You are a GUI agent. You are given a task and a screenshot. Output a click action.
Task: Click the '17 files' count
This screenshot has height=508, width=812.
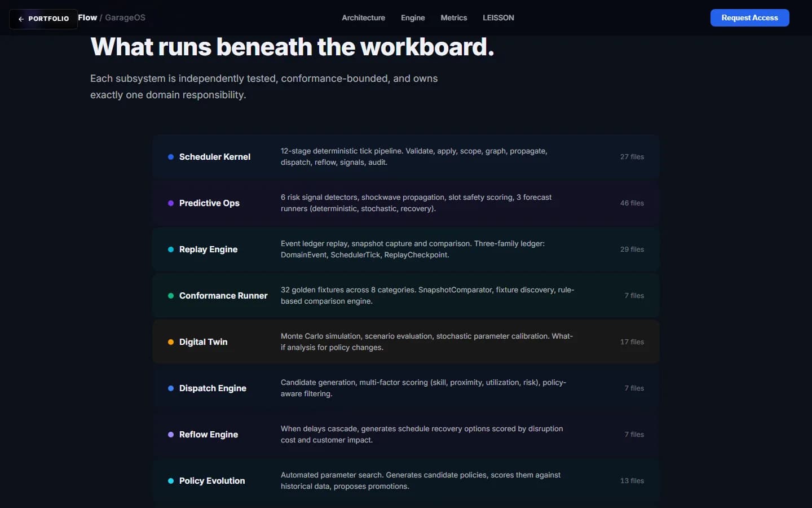pos(632,342)
